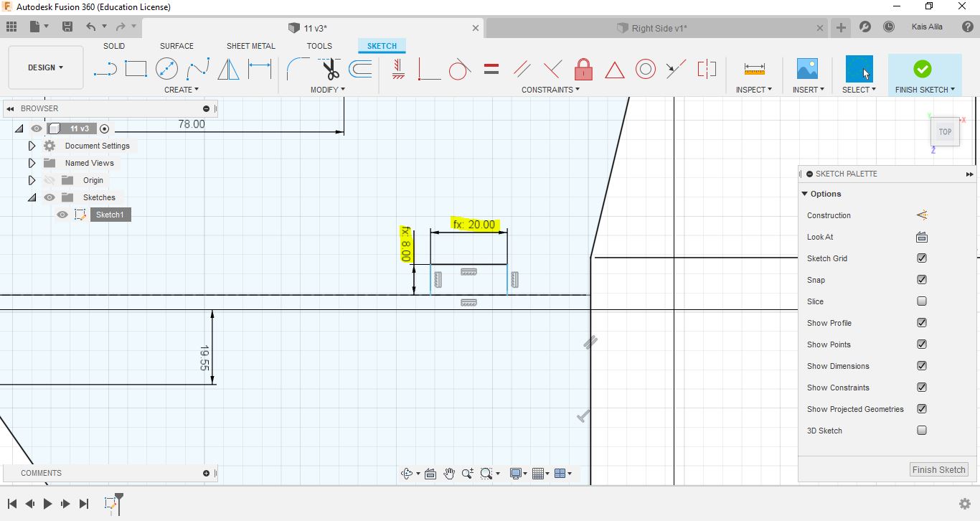Click the Measure ruler icon

click(x=755, y=69)
